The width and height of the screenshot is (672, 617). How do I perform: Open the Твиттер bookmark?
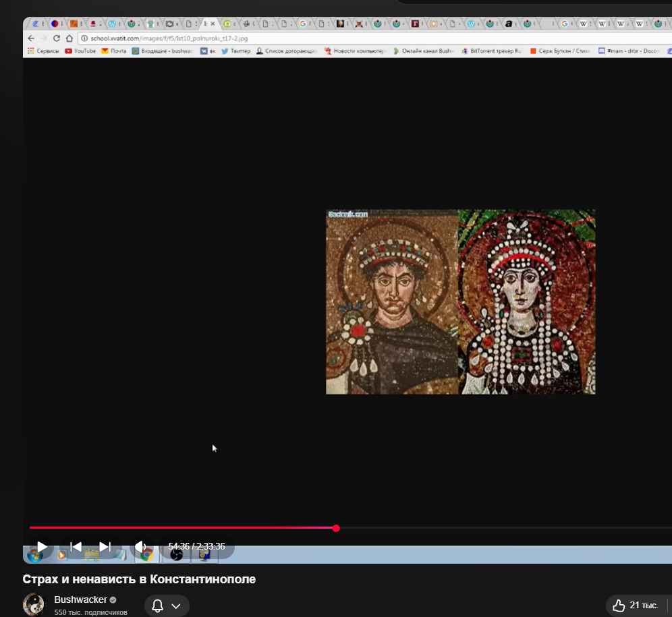(235, 51)
